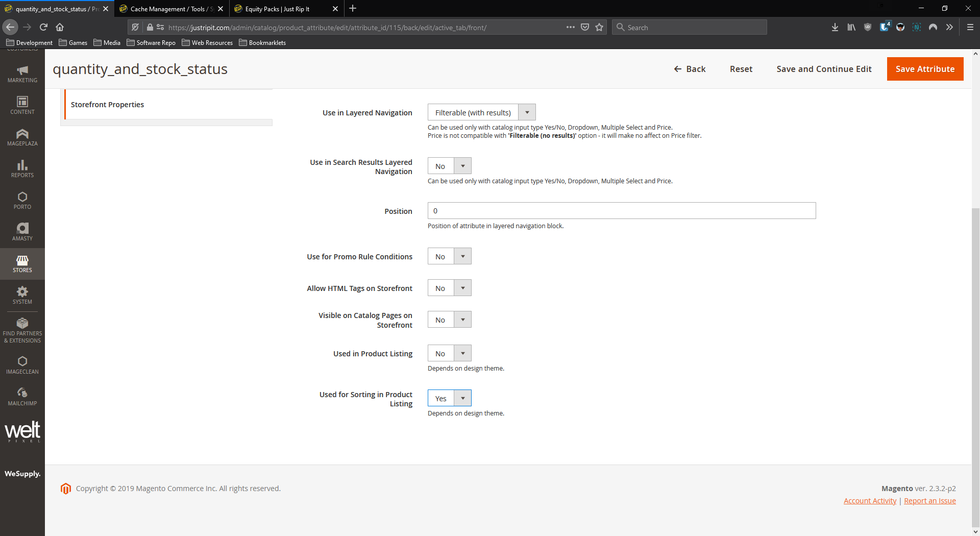Open Web Resources bookmarks folder
Viewport: 980px width, 536px height.
(207, 43)
